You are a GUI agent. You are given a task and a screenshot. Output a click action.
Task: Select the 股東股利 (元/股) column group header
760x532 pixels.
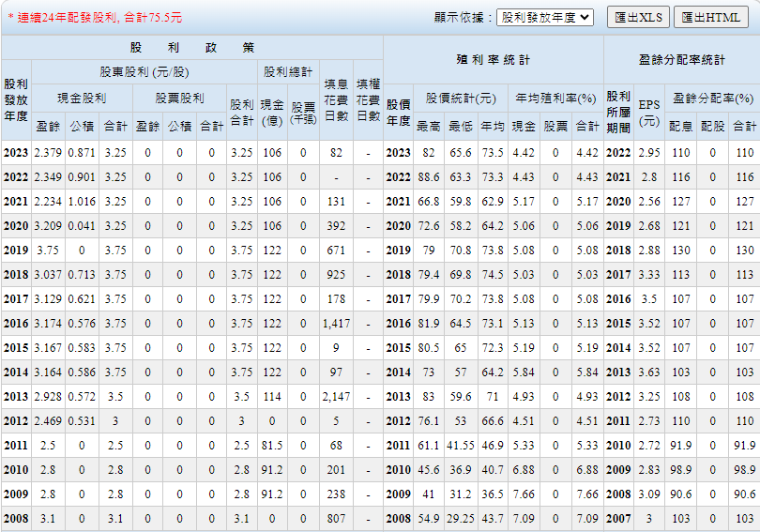coord(144,71)
